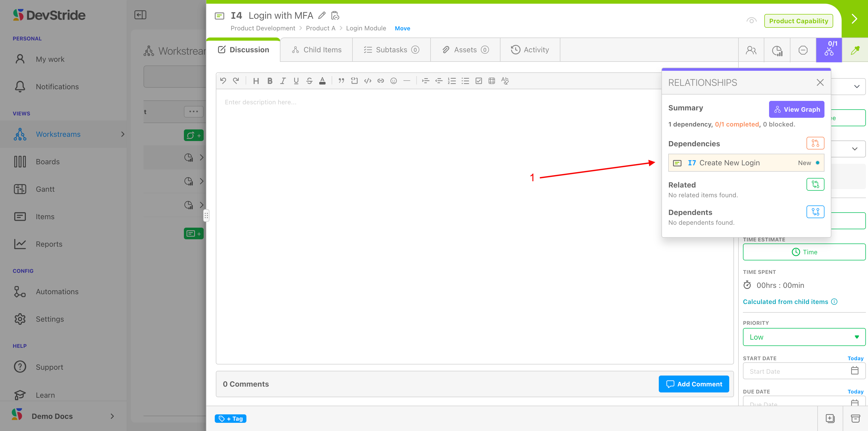Image resolution: width=868 pixels, height=431 pixels.
Task: Click the View Graph button
Action: coord(796,109)
